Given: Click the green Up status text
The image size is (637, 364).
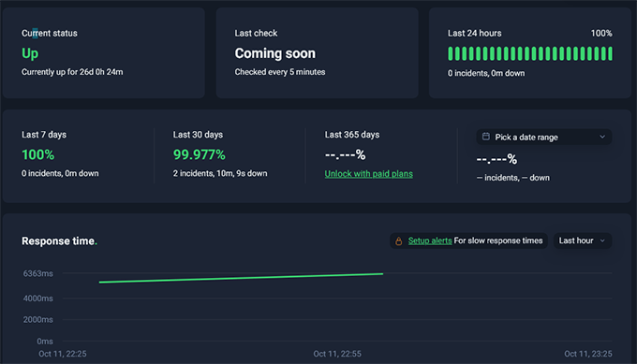Looking at the screenshot, I should [x=30, y=53].
